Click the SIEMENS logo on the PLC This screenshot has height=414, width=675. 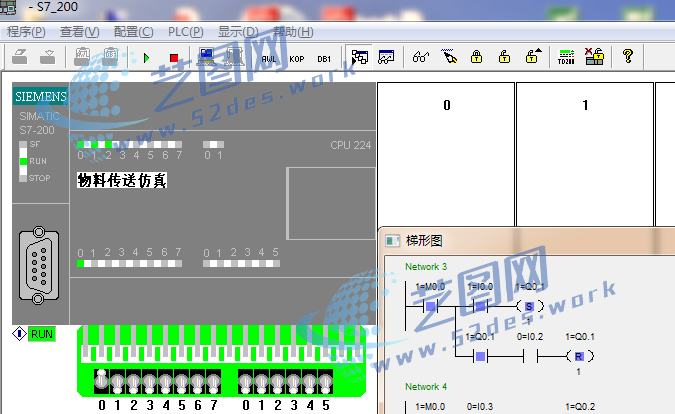click(x=41, y=96)
